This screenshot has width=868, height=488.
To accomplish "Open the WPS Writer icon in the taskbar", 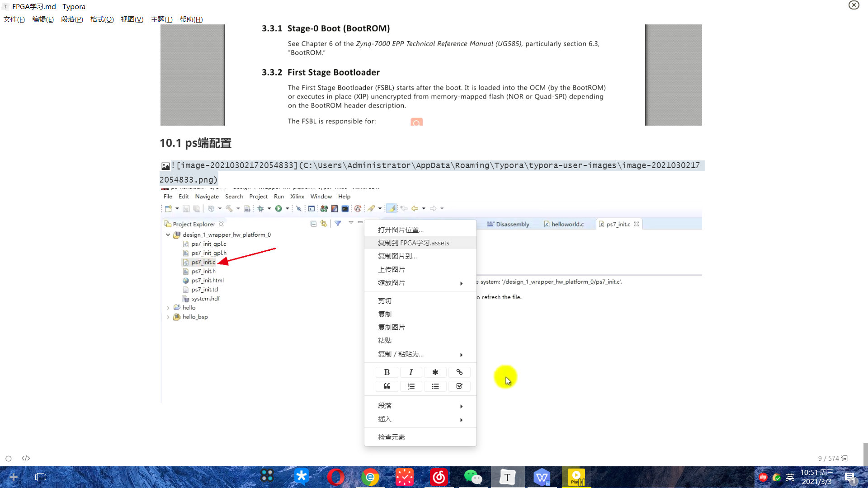I will (542, 477).
